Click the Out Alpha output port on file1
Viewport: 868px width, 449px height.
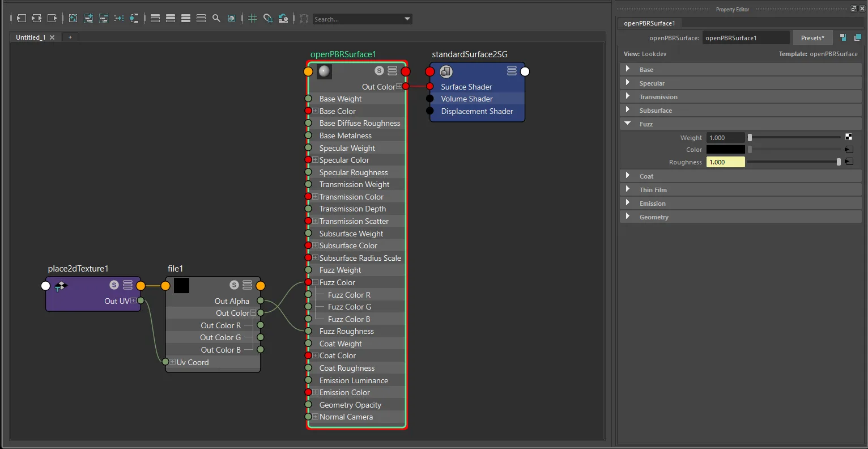[261, 301]
